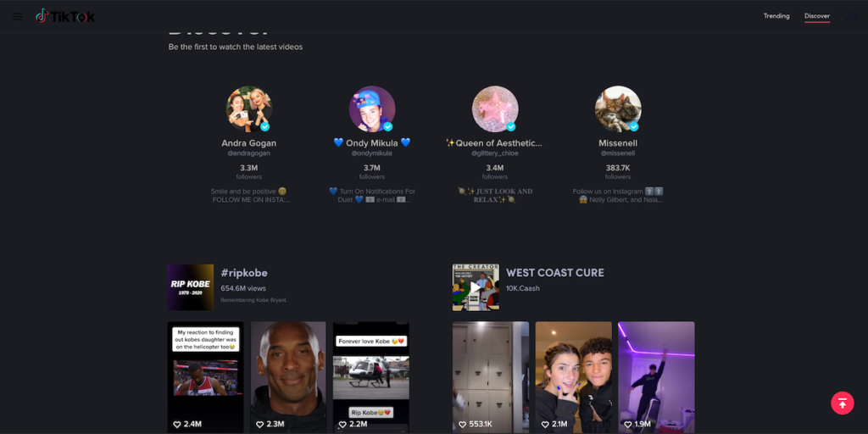Click heart icon on 2.3M video
Viewport: 868px width, 434px height.
pos(259,425)
